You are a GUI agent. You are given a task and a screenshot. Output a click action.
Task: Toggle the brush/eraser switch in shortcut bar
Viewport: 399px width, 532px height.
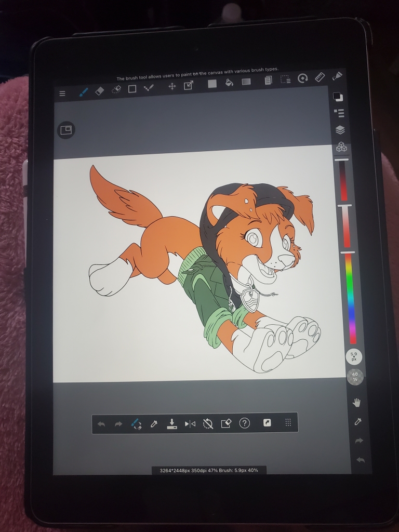(136, 424)
